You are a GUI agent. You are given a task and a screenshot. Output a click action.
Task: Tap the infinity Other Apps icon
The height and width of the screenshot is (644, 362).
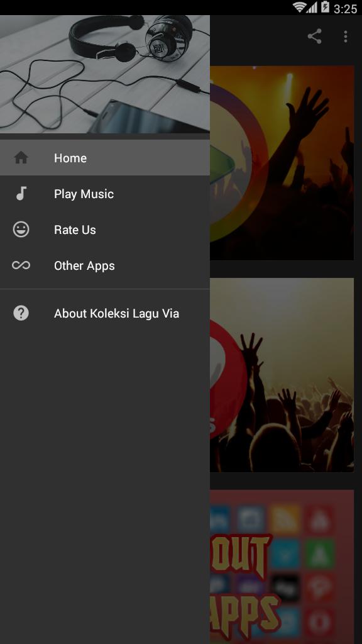click(21, 265)
